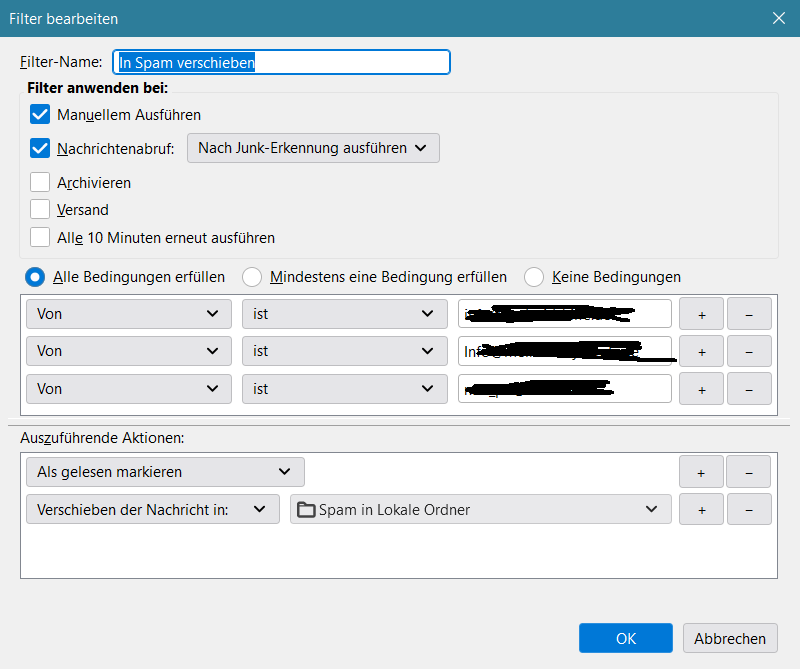Enable 'Alle 10 Minuten erneut ausführen'
Viewport: 800px width, 669px height.
click(40, 237)
